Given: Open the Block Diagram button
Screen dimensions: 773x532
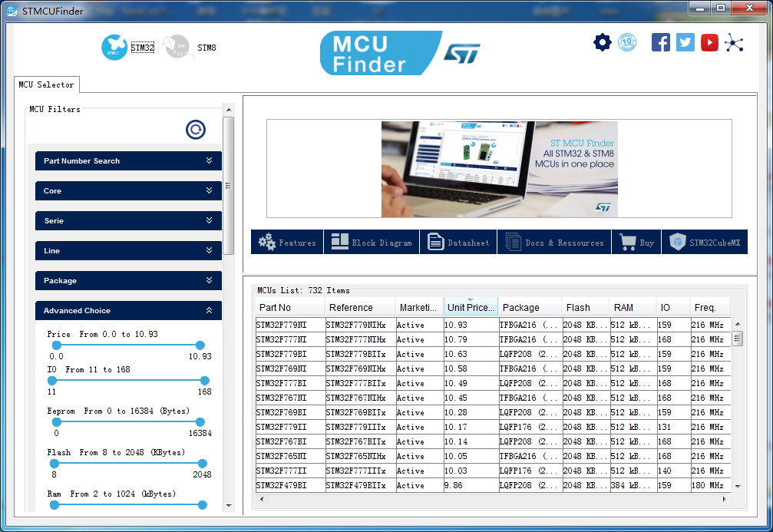Looking at the screenshot, I should click(372, 242).
